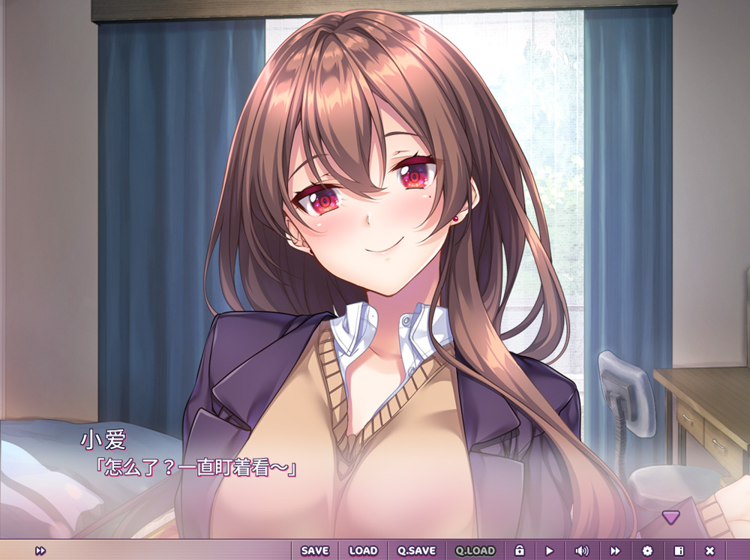Adjust voice volume via the speaker control
The height and width of the screenshot is (560, 750).
pos(581,550)
